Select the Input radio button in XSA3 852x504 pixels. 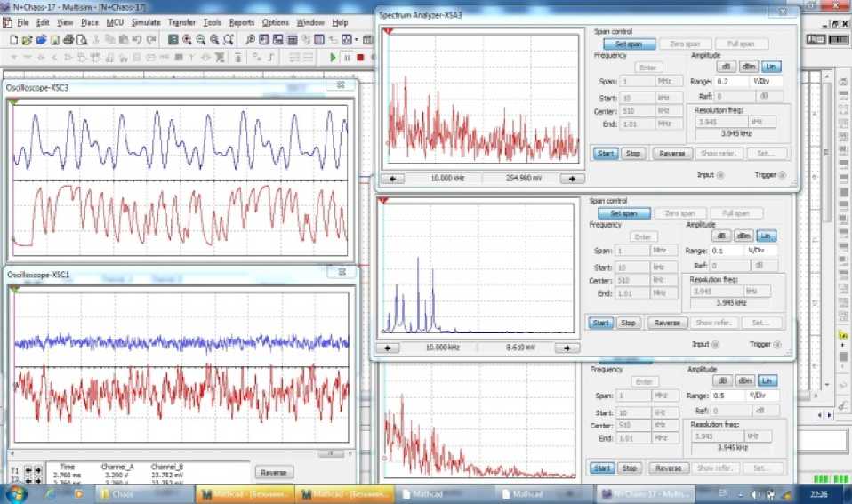pyautogui.click(x=719, y=175)
